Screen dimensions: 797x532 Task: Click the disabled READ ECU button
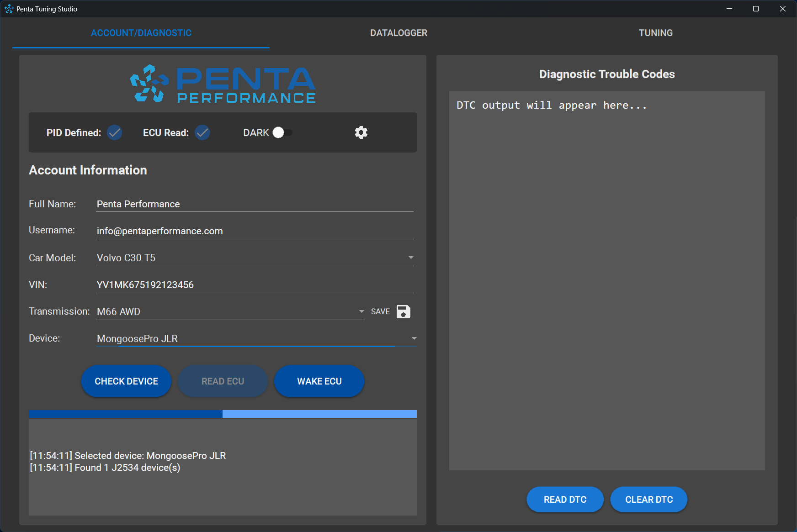click(x=223, y=381)
